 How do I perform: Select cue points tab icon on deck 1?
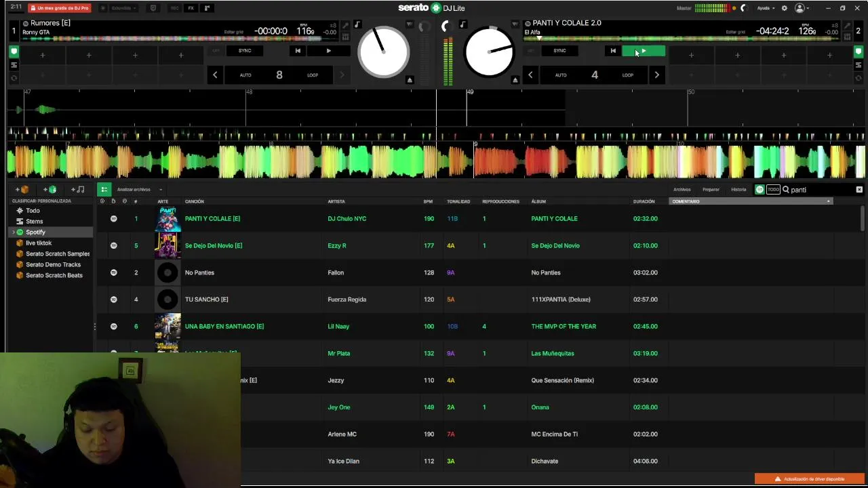pos(14,52)
